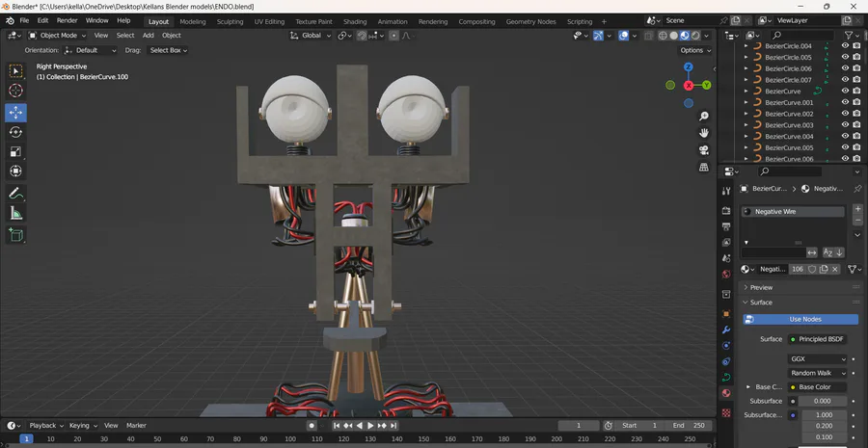868x448 pixels.
Task: Unlink the Negative Wire material with X
Action: pos(835,269)
